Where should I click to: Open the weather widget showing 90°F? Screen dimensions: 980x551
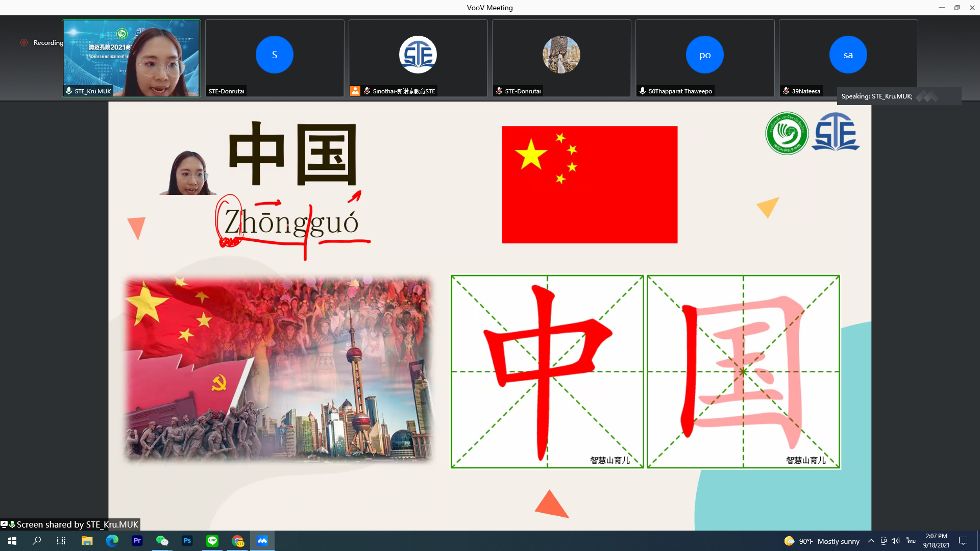pyautogui.click(x=822, y=541)
